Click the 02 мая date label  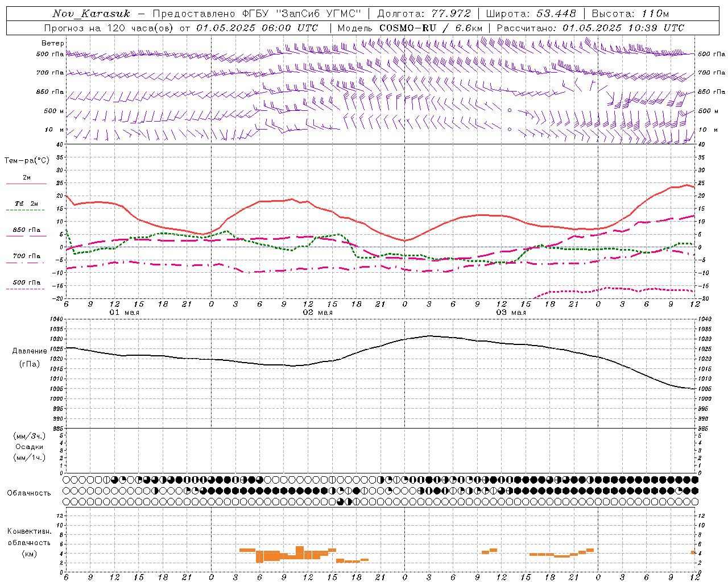tap(318, 313)
